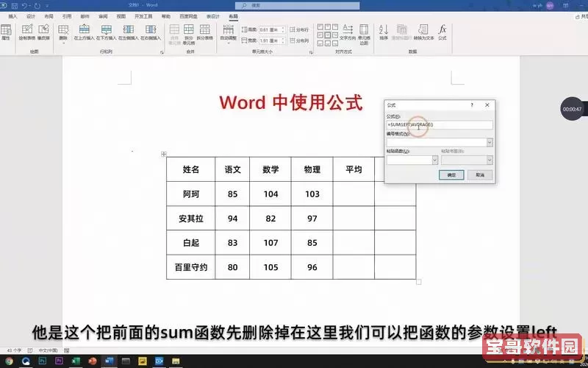Open the Review (审阅) ribbon tab
Screen dimensions: 588x368
pos(103,16)
